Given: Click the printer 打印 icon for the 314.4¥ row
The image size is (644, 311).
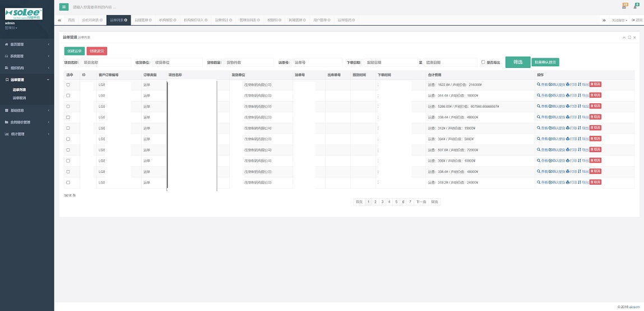Looking at the screenshot, I should 568,95.
